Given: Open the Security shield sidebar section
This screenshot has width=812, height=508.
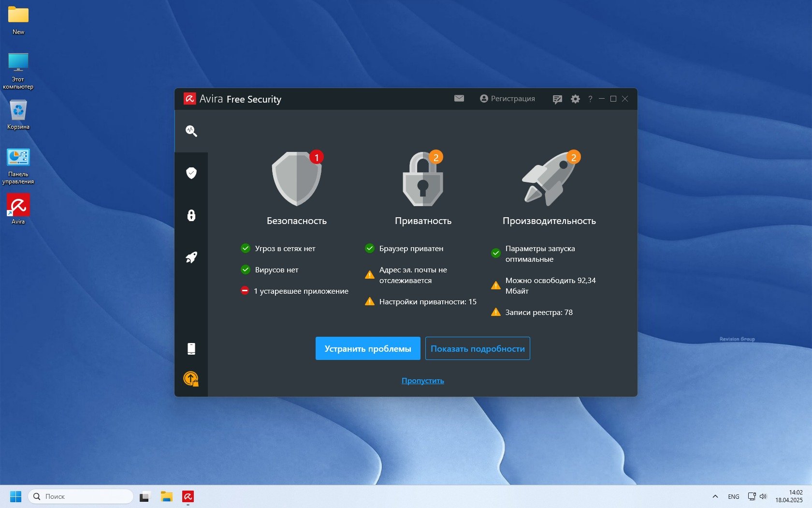Looking at the screenshot, I should pyautogui.click(x=191, y=173).
